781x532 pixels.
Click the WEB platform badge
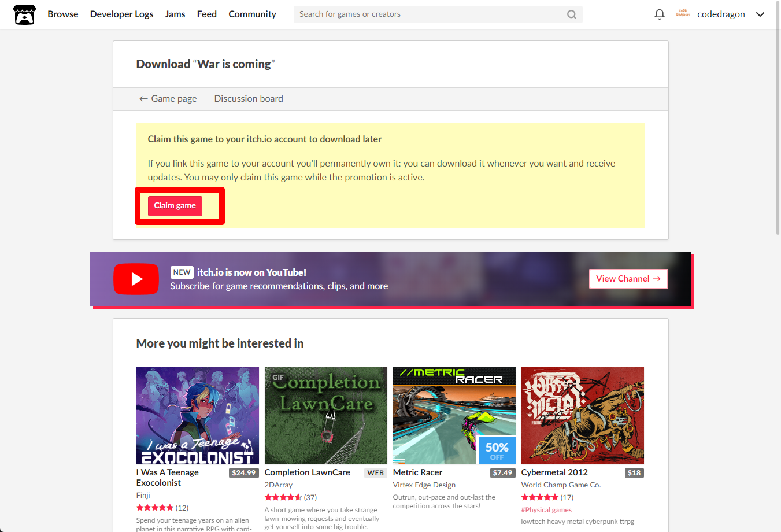pos(376,473)
